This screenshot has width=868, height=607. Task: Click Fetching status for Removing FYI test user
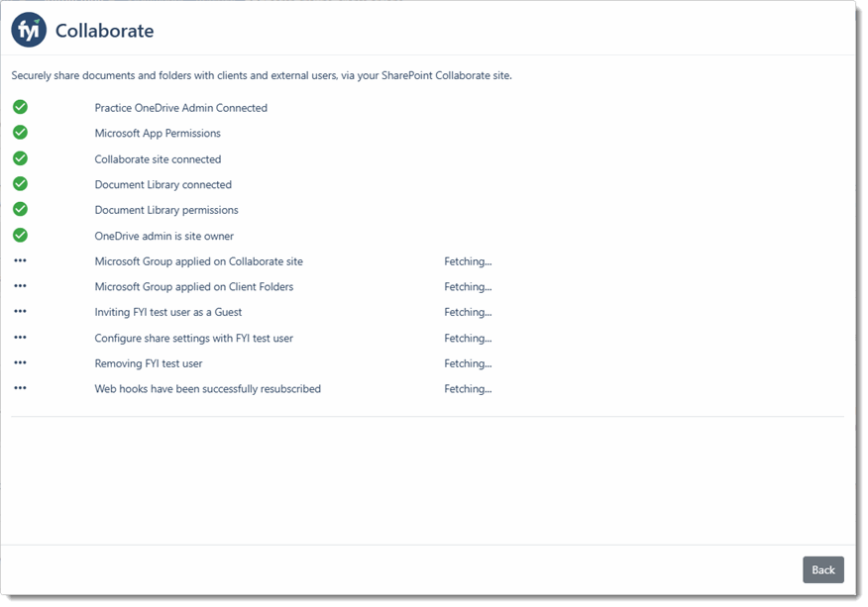[x=468, y=364]
